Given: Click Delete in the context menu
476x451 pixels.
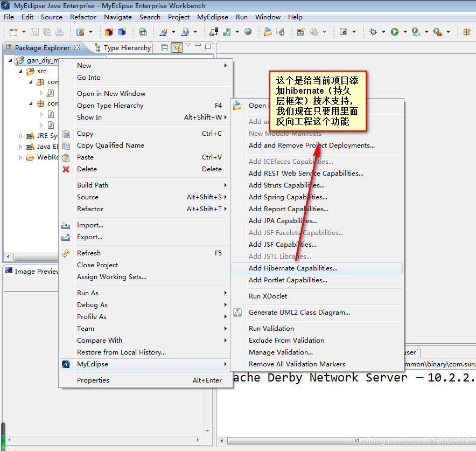Looking at the screenshot, I should 145,169.
